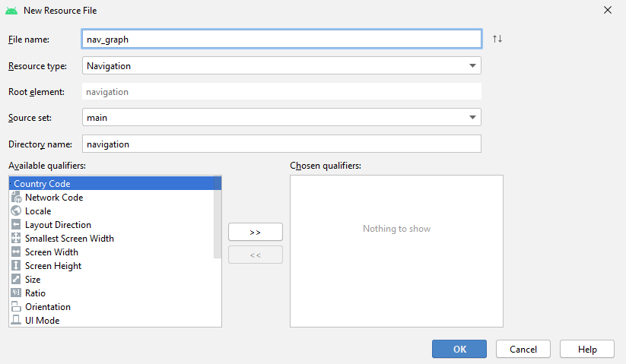Click the UI Mode icon
This screenshot has height=364, width=626.
pyautogui.click(x=17, y=321)
